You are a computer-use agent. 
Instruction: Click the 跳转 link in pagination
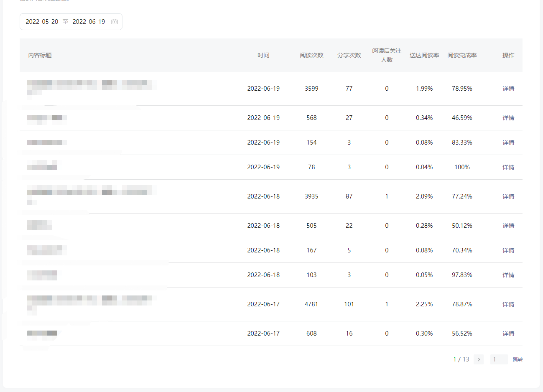[518, 359]
